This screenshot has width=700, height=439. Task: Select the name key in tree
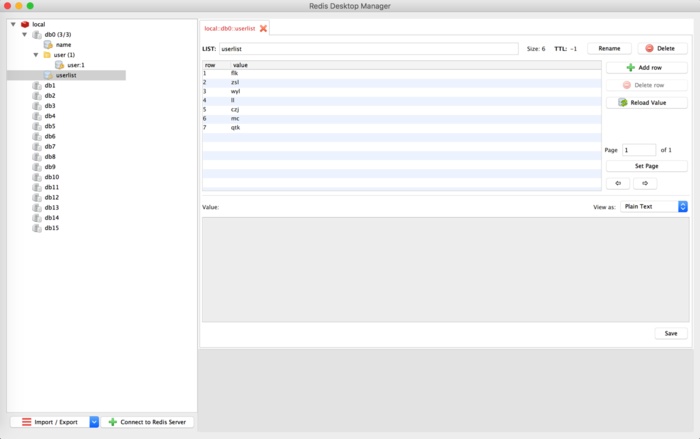tap(63, 45)
